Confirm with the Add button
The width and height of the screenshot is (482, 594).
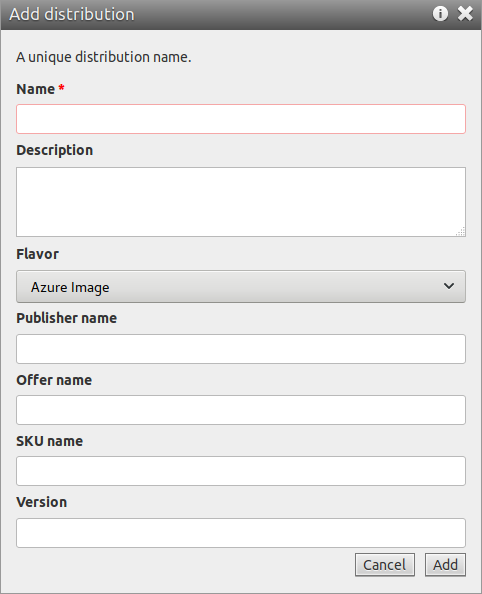click(445, 565)
